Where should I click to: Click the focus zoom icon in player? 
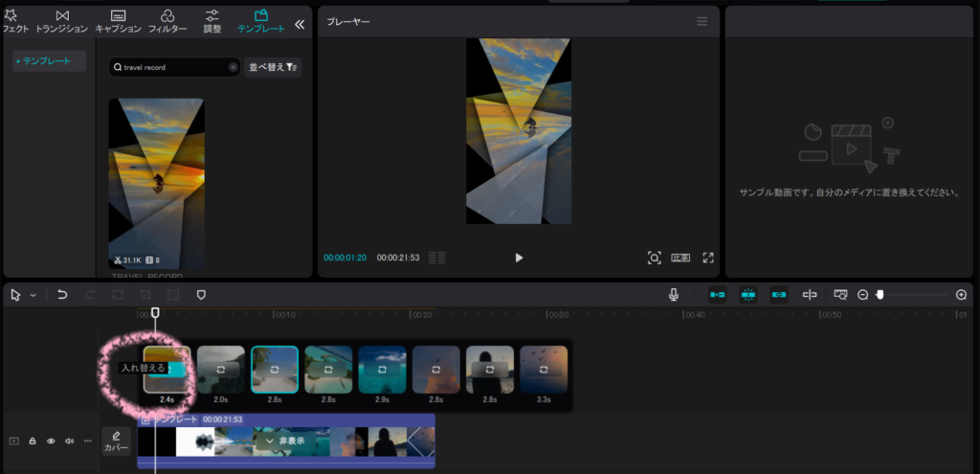(x=654, y=258)
